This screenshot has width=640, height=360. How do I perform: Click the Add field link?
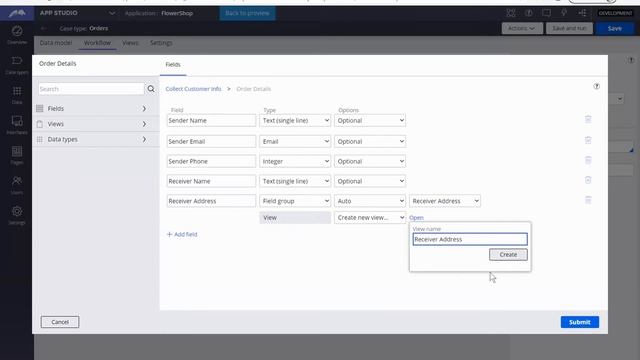(182, 234)
